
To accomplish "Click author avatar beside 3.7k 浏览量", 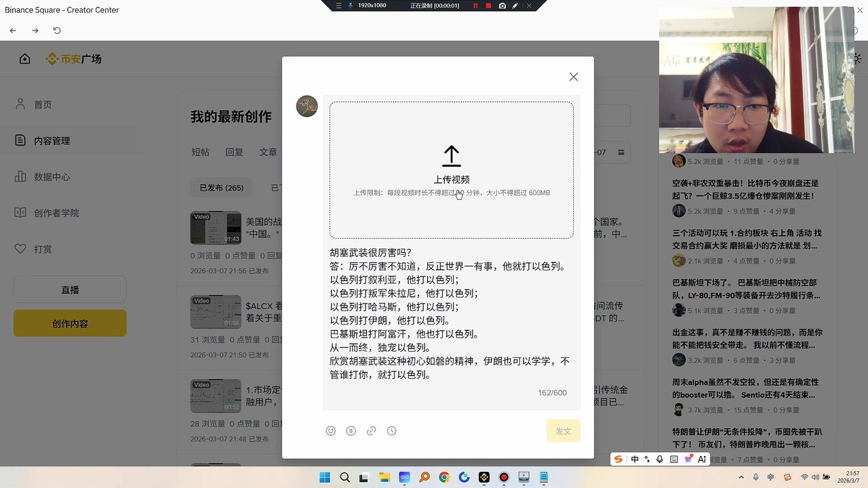I will click(679, 409).
